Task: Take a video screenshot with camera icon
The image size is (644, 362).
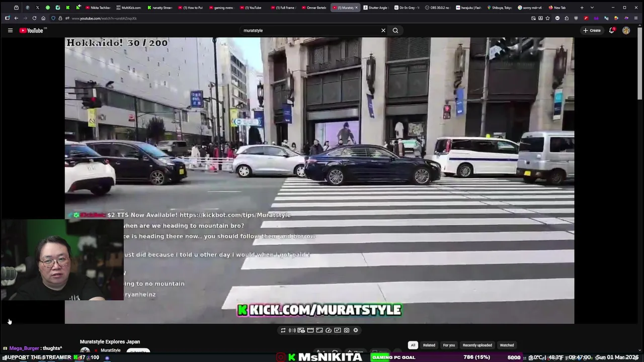Action: 347,330
